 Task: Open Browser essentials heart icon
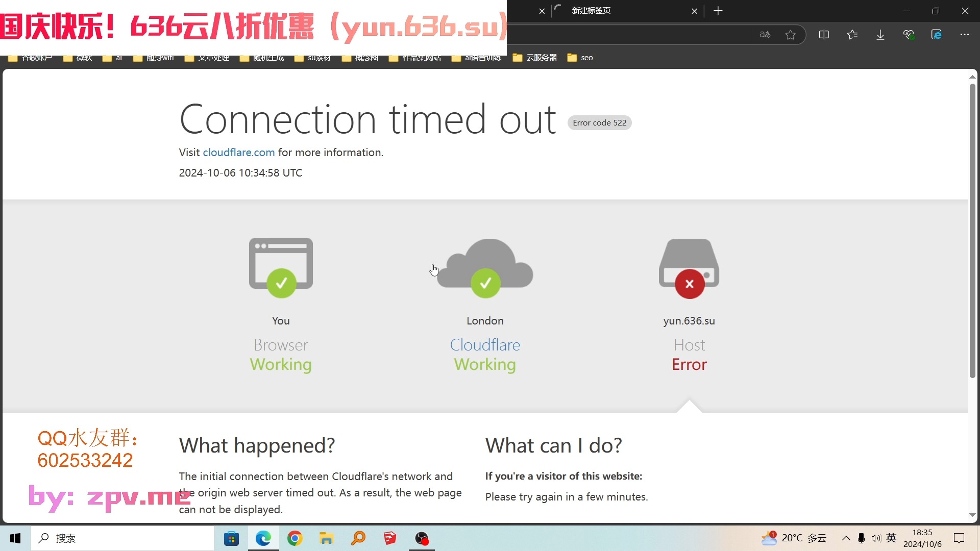pyautogui.click(x=909, y=35)
